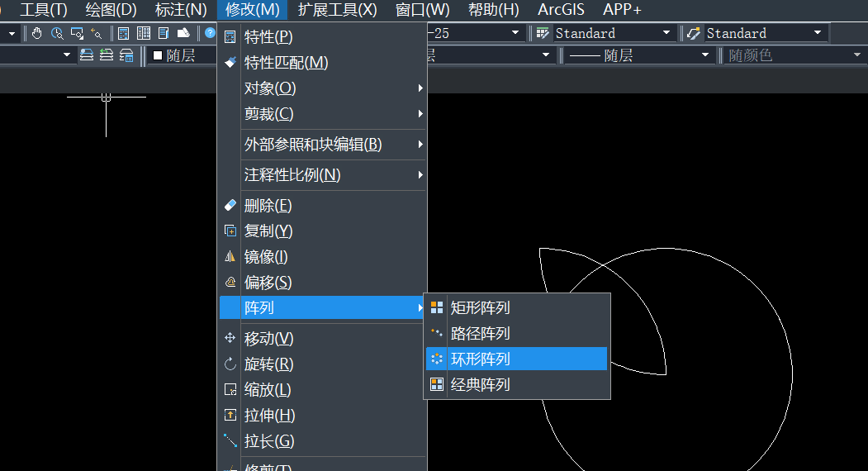Open the dropdown left of the Pan icon
The image size is (868, 471).
pos(11,33)
